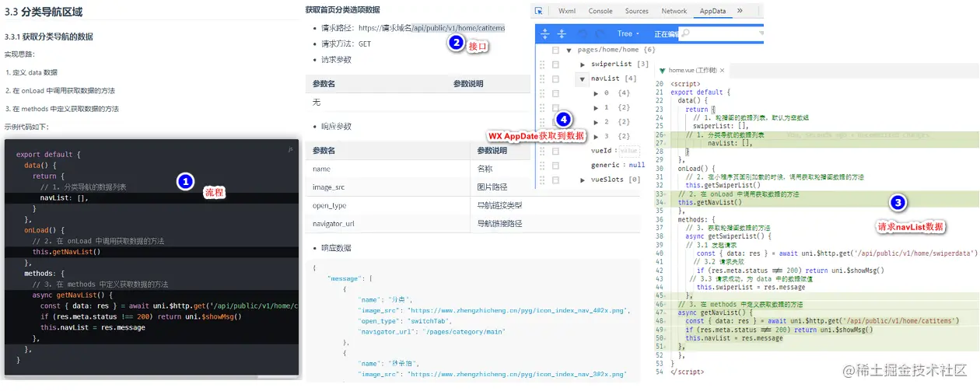Close the home.vue editor tab
This screenshot has height=391, width=980.
[x=723, y=70]
